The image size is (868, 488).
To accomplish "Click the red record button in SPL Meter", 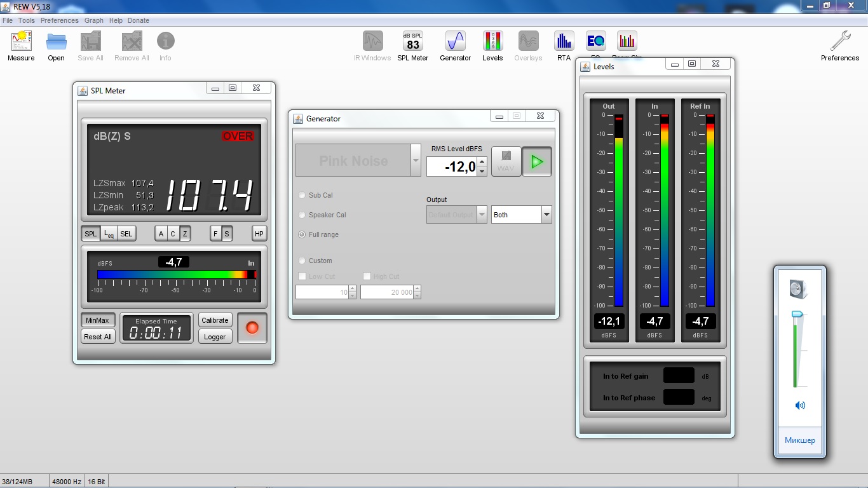I will [252, 328].
